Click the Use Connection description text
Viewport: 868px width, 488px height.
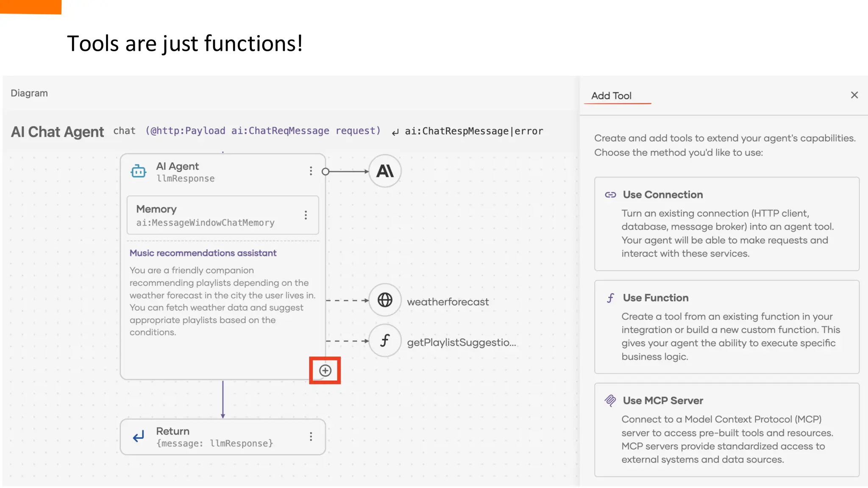(x=727, y=233)
